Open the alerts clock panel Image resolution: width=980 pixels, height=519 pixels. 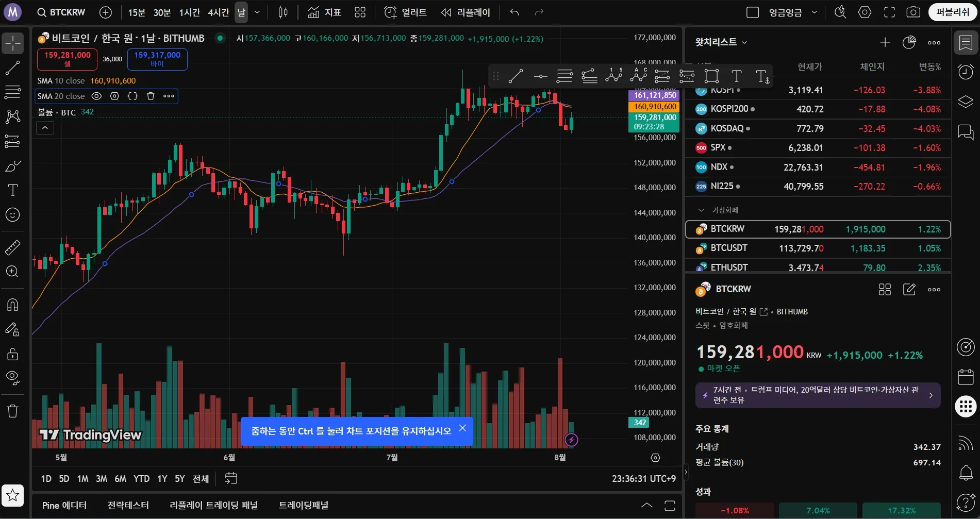[966, 72]
